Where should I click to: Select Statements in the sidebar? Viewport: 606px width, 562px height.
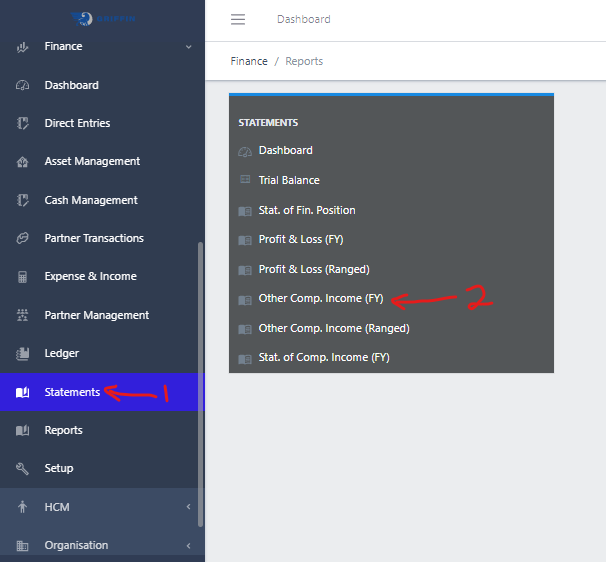[x=72, y=392]
